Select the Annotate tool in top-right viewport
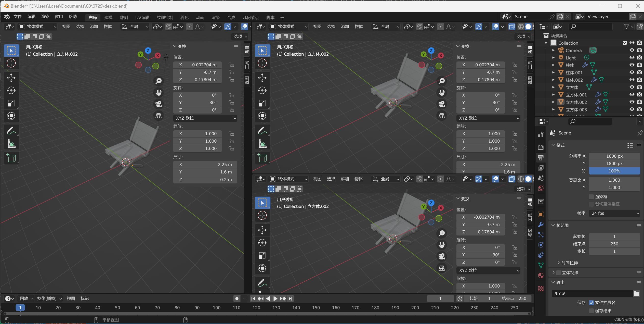Image resolution: width=644 pixels, height=324 pixels. 262,131
